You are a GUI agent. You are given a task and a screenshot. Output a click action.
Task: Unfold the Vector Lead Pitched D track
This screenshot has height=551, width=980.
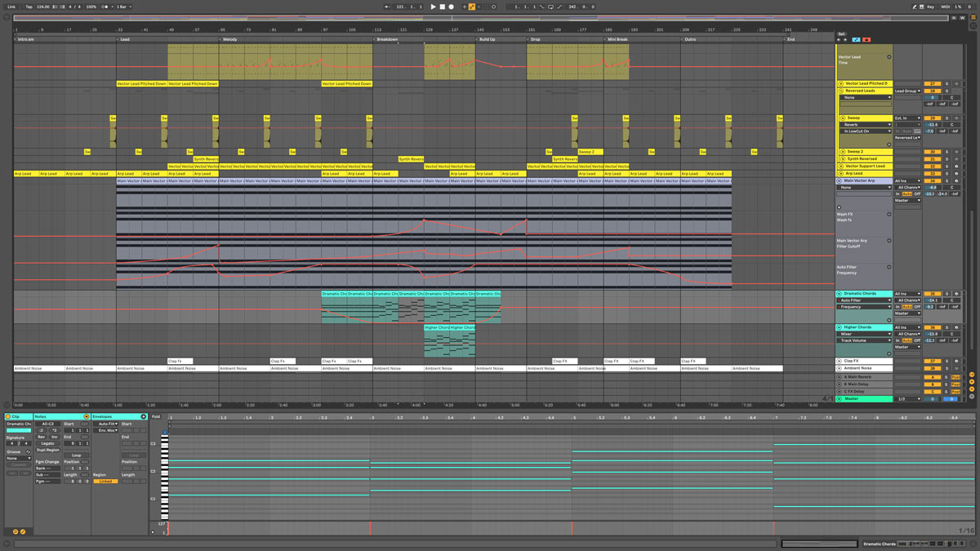pos(841,83)
